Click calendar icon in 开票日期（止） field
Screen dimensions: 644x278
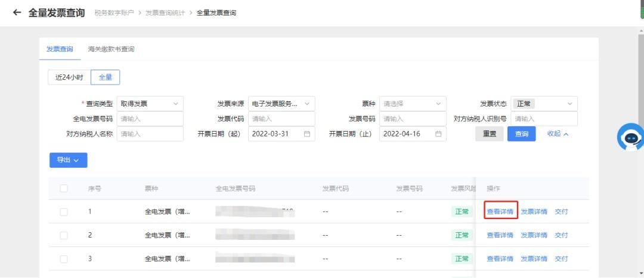tap(438, 134)
